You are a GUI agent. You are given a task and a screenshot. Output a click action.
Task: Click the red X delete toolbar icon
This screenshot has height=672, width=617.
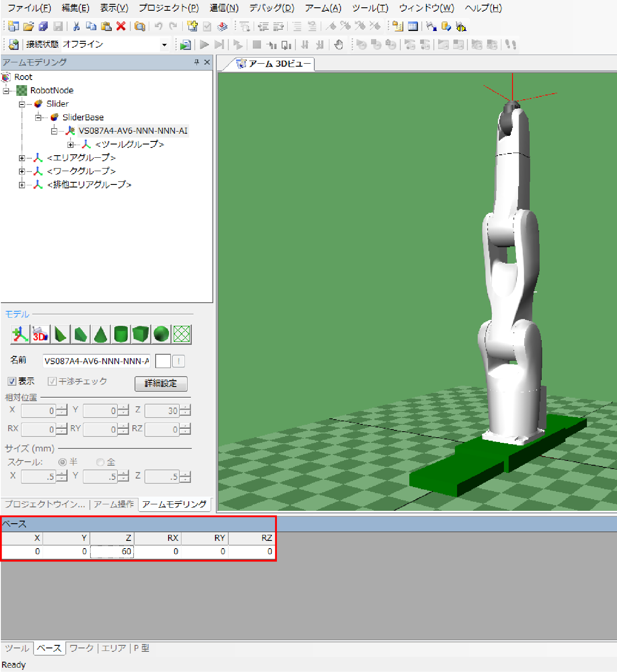pyautogui.click(x=121, y=26)
